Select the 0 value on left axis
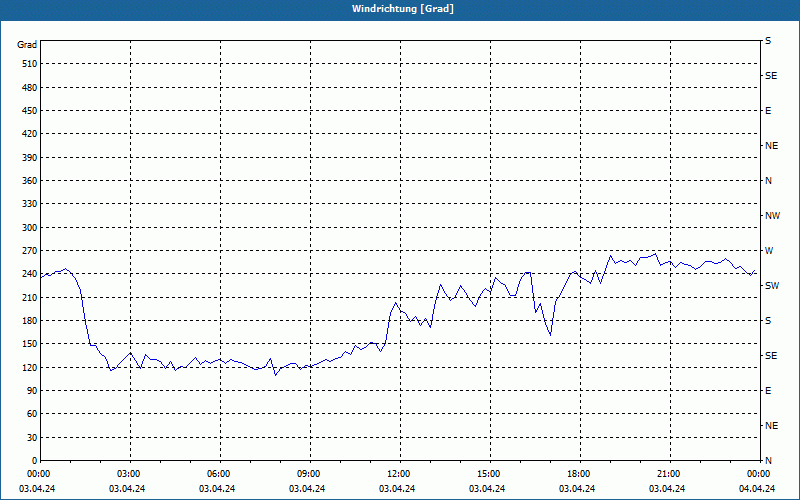The image size is (800, 500). (x=34, y=461)
